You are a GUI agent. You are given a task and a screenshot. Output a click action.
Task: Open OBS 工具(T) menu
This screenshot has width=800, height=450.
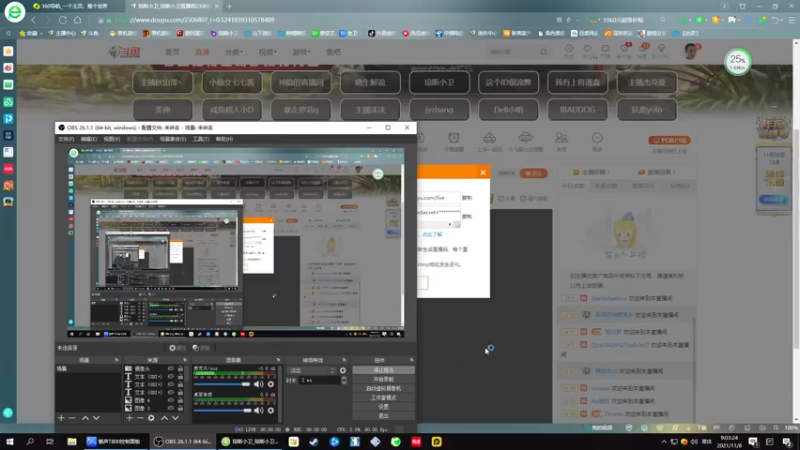pyautogui.click(x=201, y=139)
